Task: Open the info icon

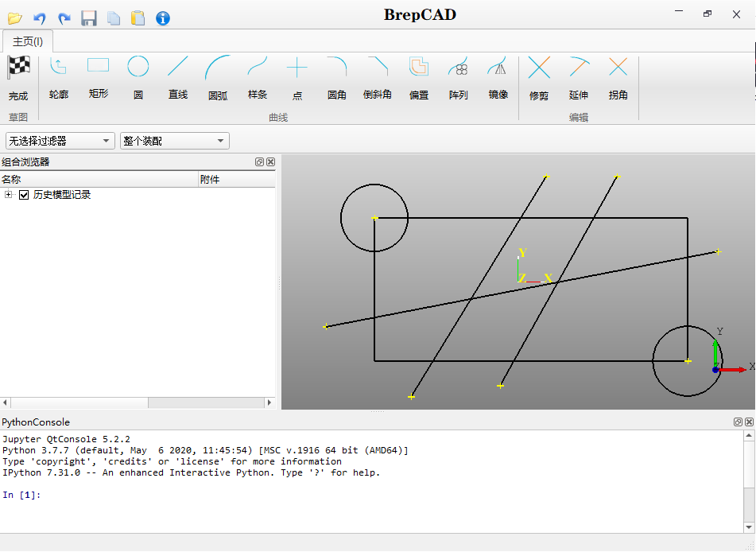Action: (163, 18)
